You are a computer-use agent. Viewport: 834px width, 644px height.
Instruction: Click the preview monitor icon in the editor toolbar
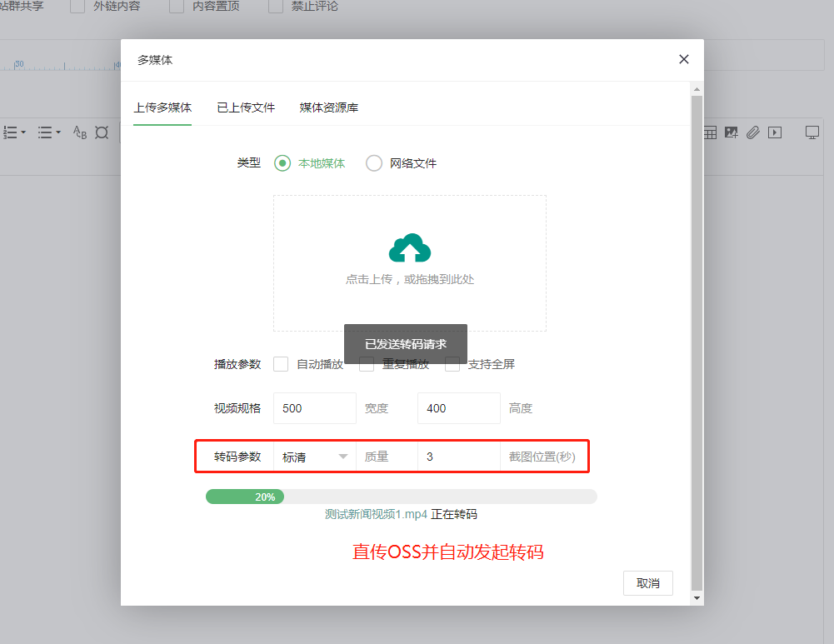pyautogui.click(x=812, y=132)
